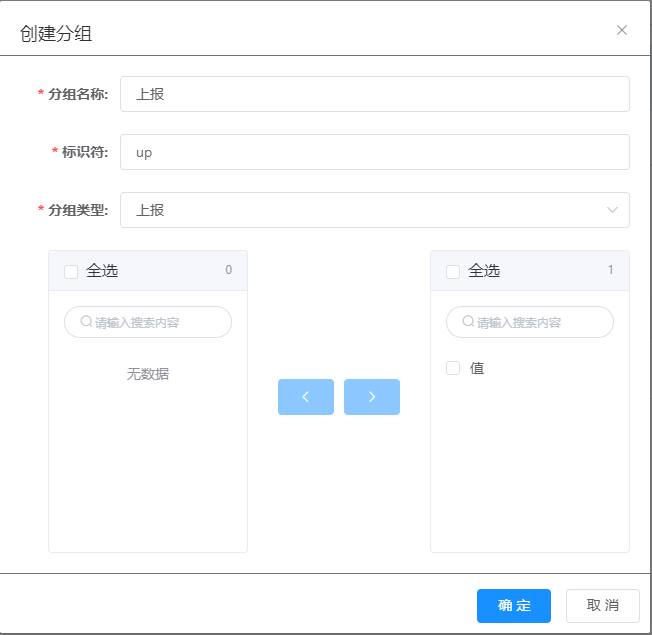Click the 分组类型 field label
Screen dimensions: 652x635
tap(78, 210)
